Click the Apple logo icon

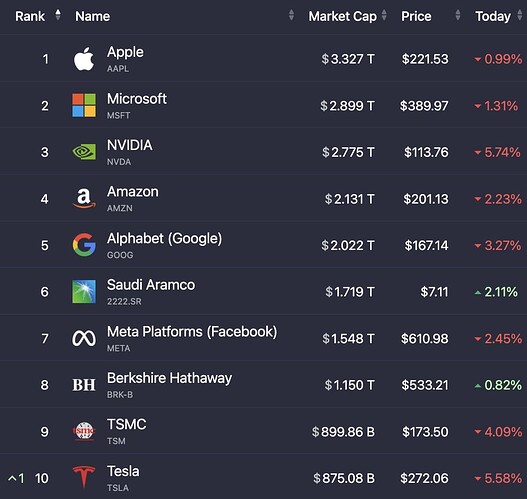84,59
